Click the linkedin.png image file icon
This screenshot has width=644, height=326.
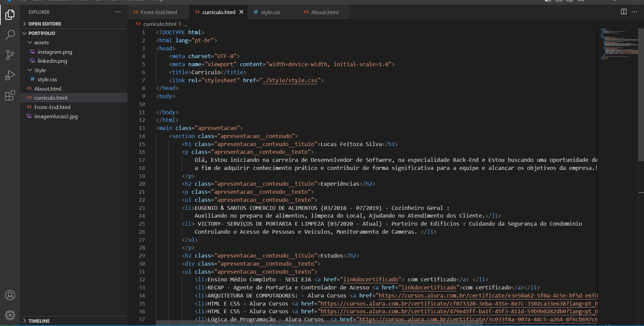(33, 61)
